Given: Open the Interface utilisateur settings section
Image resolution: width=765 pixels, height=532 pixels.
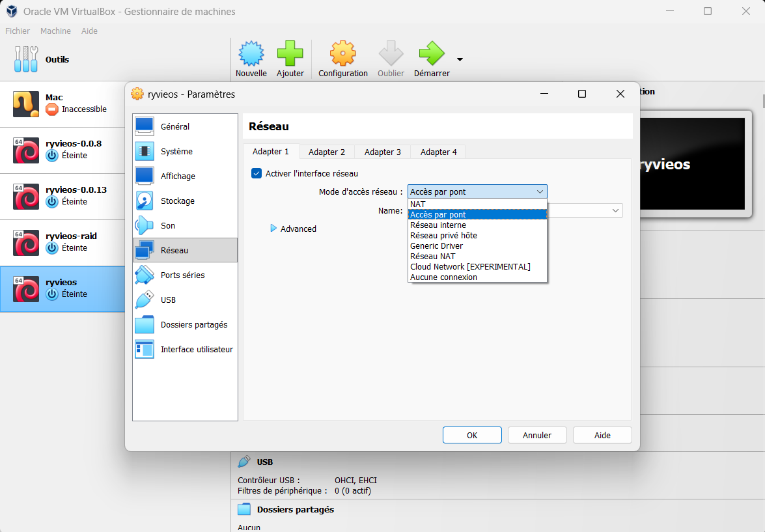Looking at the screenshot, I should click(185, 350).
